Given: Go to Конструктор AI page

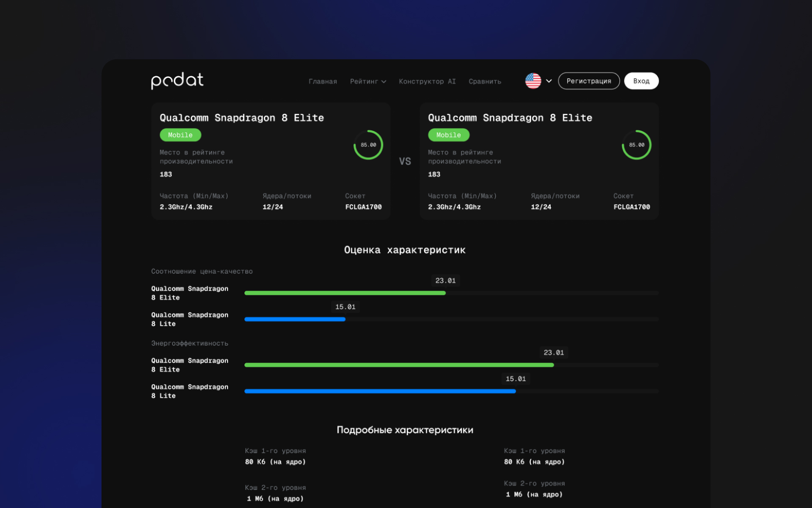Looking at the screenshot, I should [x=427, y=81].
